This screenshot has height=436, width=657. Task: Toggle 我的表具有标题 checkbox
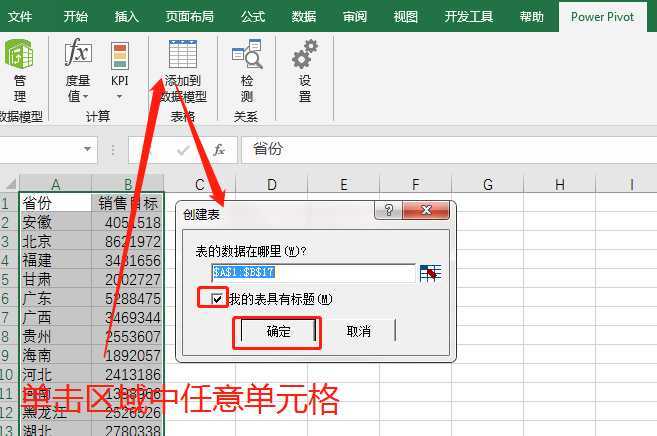[x=217, y=299]
